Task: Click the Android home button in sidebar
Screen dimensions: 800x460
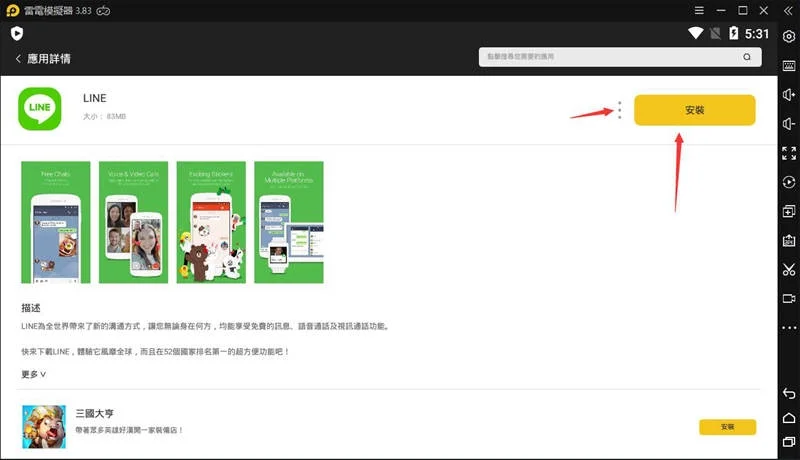Action: (789, 418)
